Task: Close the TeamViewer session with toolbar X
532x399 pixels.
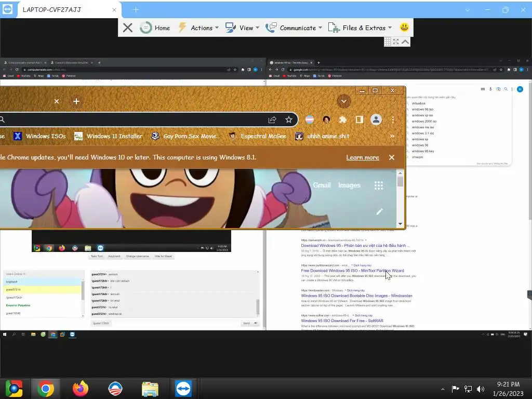Action: click(x=128, y=28)
